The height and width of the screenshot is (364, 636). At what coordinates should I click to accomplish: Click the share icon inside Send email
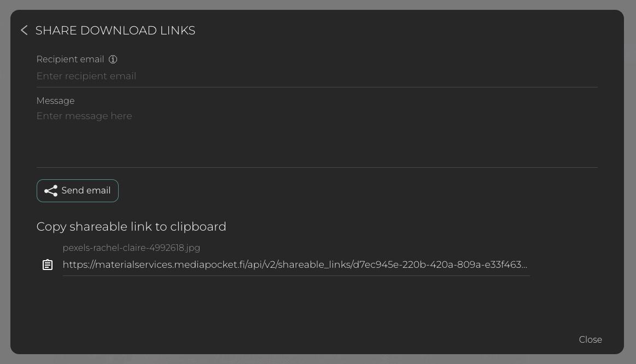click(x=51, y=191)
